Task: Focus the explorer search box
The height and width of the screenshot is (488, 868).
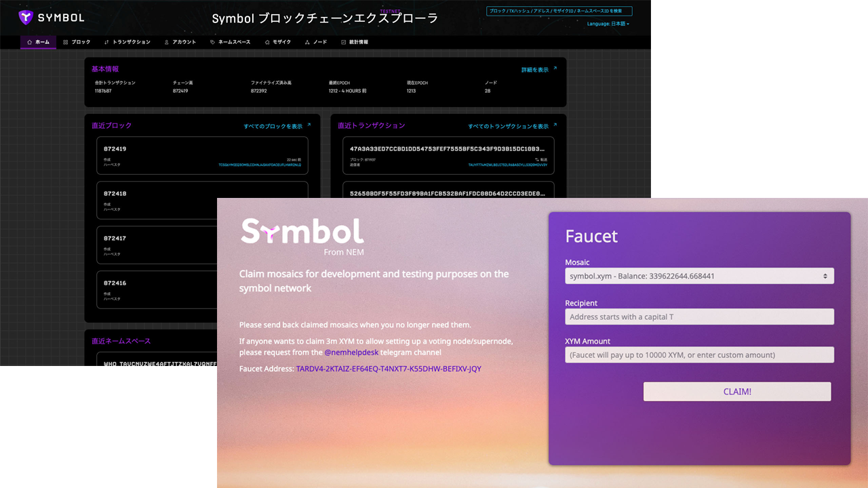Action: [559, 11]
